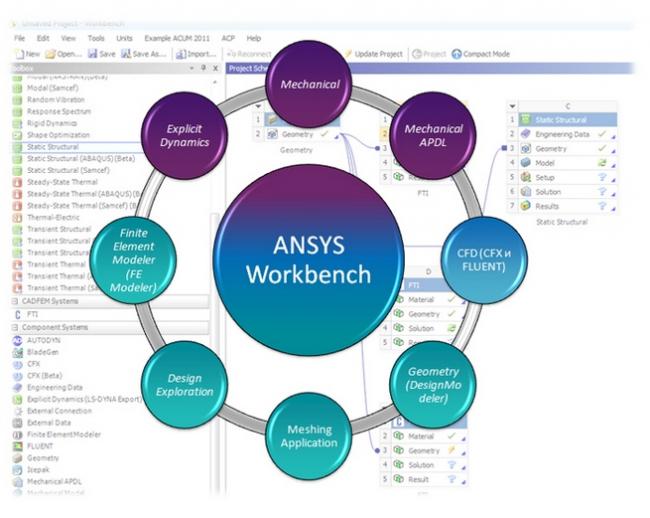Screen dimensions: 650x518
Task: Click the BladeGen component icon
Action: click(17, 352)
